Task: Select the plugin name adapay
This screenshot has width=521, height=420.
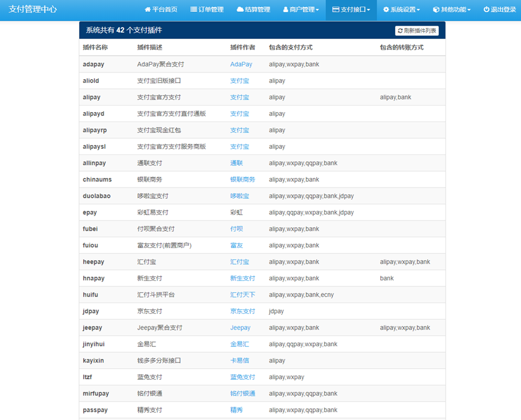Action: (x=93, y=64)
